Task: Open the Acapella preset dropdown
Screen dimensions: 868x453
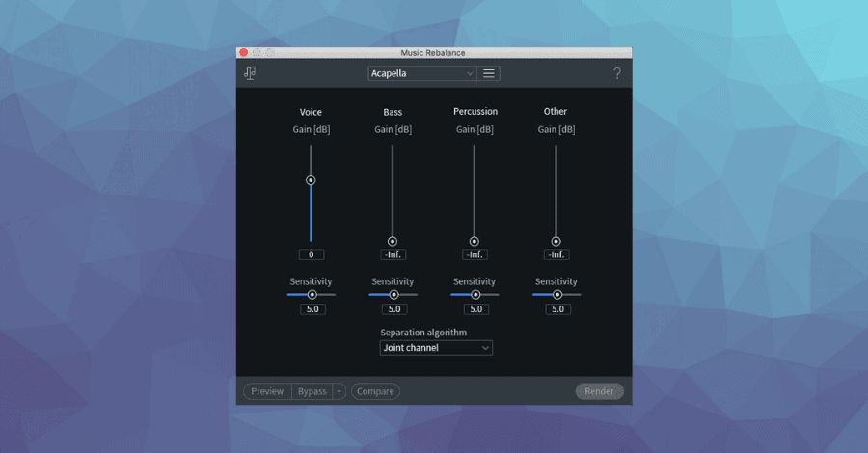Action: pos(422,73)
